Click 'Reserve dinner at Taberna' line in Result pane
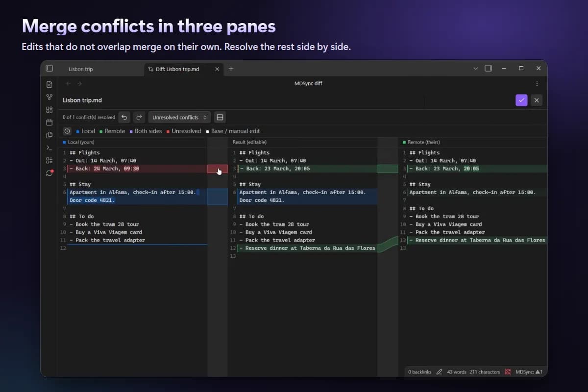Image resolution: width=588 pixels, height=392 pixels. [x=307, y=248]
